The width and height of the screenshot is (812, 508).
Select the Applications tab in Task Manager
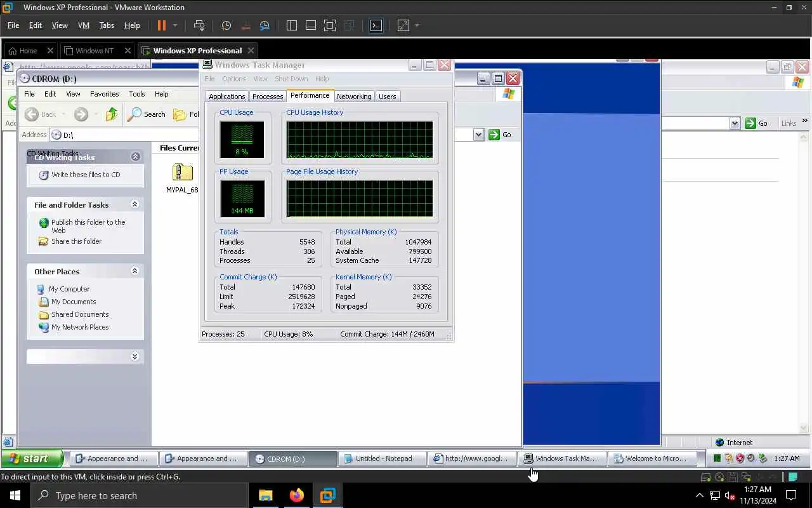(227, 97)
